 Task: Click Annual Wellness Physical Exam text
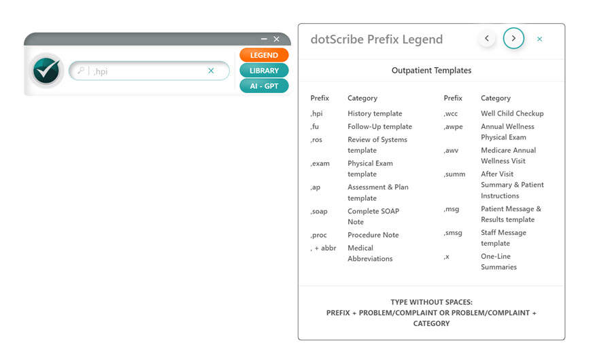pos(507,132)
